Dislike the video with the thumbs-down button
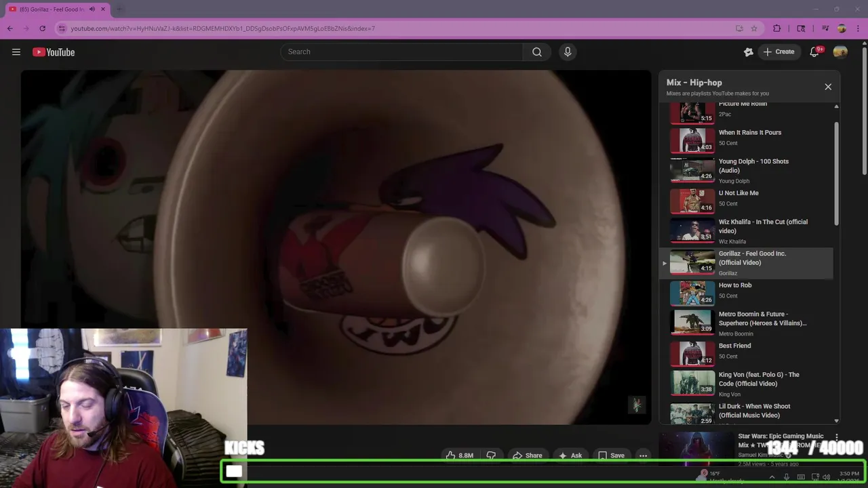The width and height of the screenshot is (868, 488). 492,455
